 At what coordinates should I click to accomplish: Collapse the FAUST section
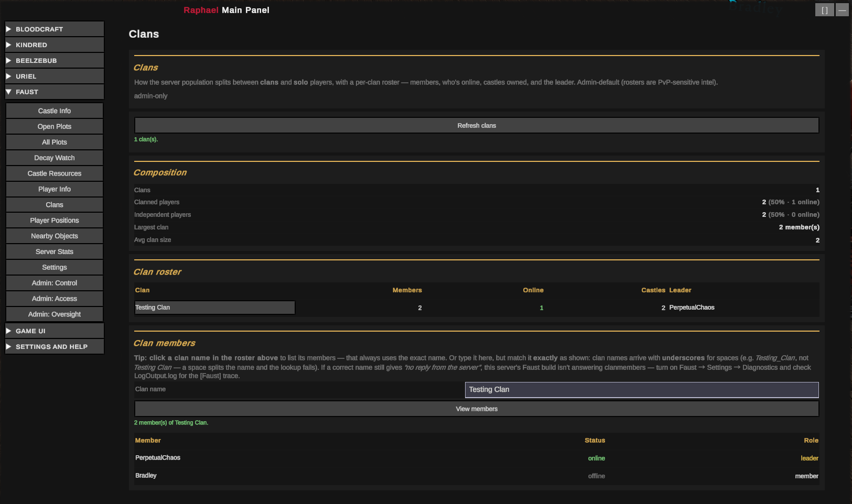click(x=55, y=92)
